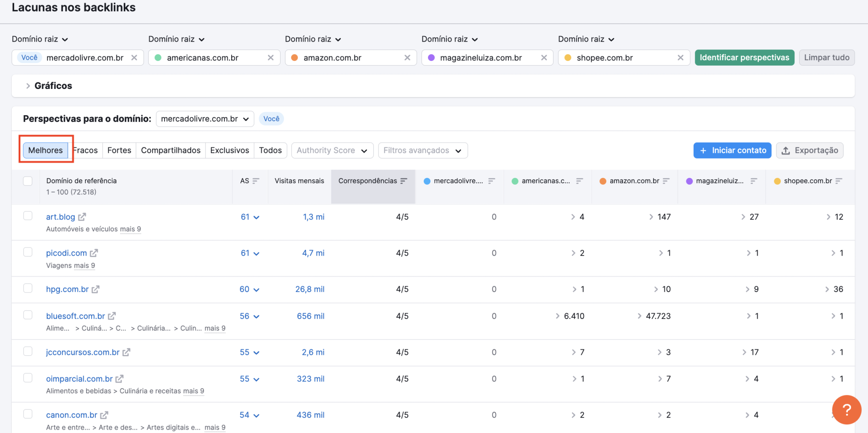The height and width of the screenshot is (433, 868).
Task: Show the Todos tab
Action: coord(270,150)
